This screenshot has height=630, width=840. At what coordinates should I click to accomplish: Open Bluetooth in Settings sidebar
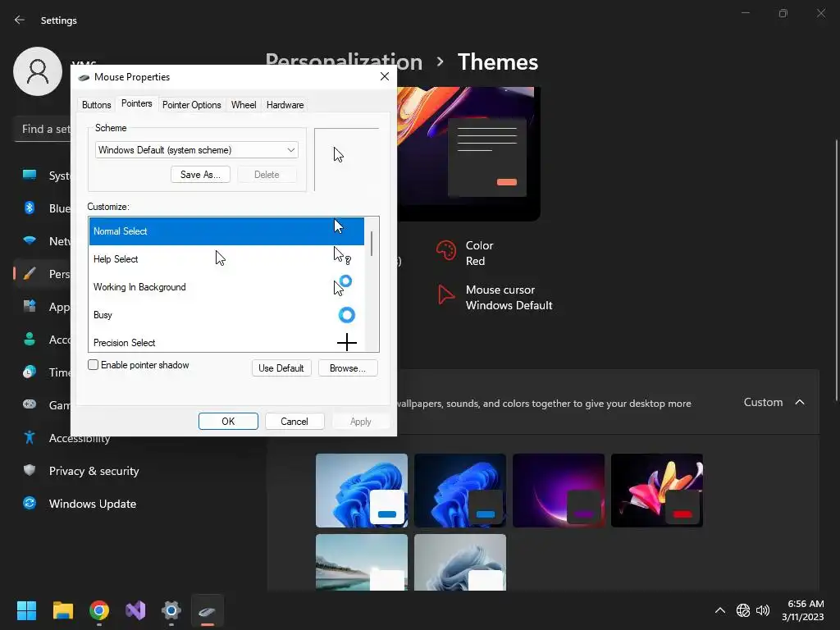[43, 208]
